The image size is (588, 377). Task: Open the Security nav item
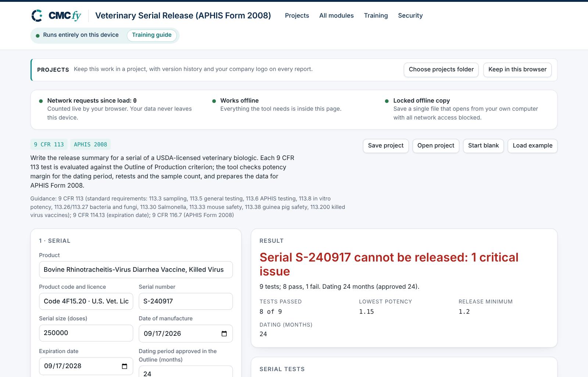tap(410, 15)
